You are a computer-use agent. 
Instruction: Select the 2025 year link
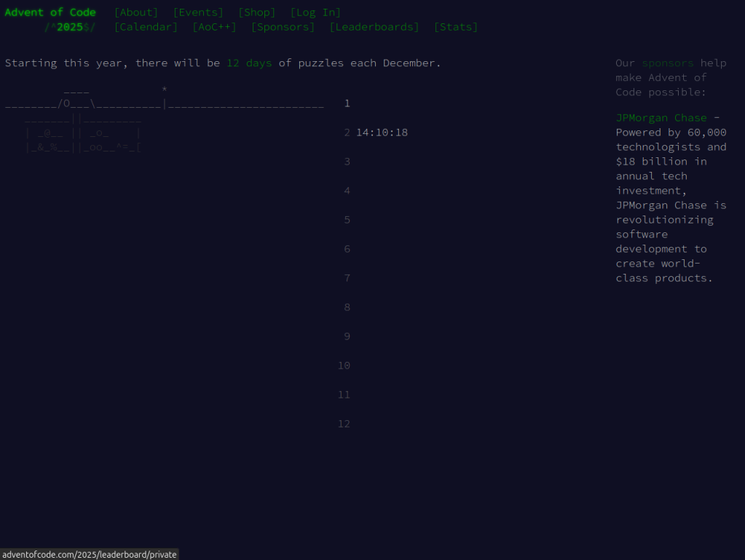(x=70, y=27)
